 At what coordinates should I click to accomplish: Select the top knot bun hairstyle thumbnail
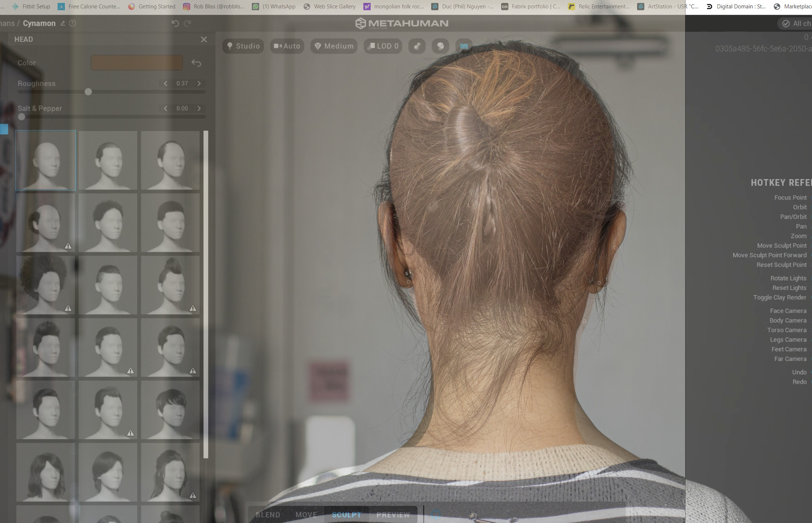(170, 285)
